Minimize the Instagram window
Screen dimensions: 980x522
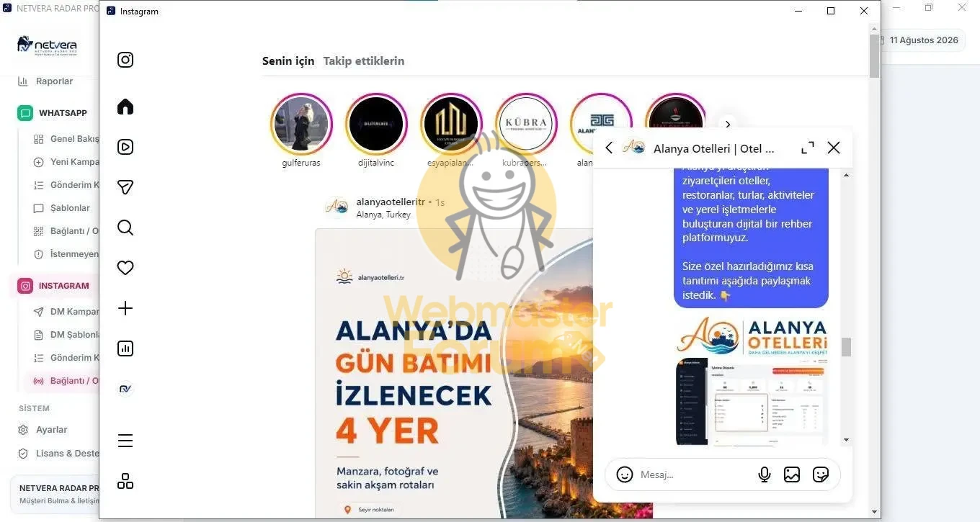click(x=798, y=11)
